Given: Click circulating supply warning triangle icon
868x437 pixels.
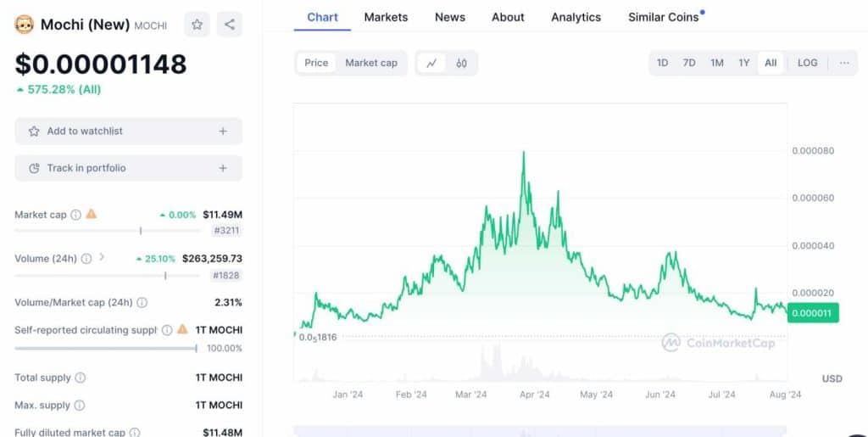Looking at the screenshot, I should pyautogui.click(x=183, y=329).
